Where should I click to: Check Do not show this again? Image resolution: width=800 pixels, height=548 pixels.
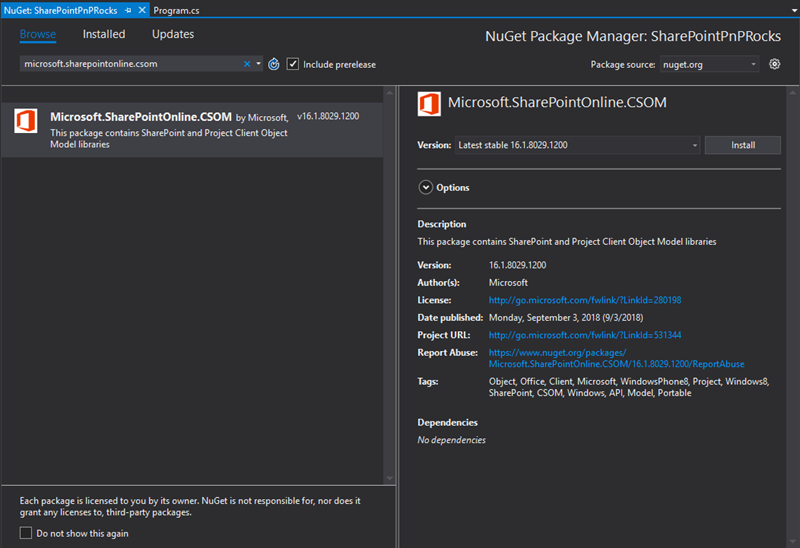click(26, 533)
